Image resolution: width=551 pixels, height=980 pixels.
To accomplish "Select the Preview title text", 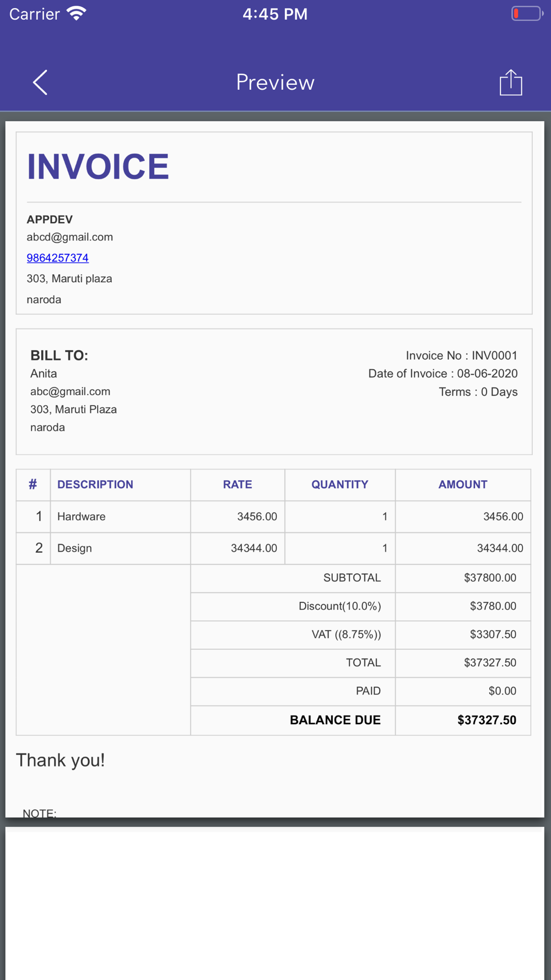I will tap(275, 83).
